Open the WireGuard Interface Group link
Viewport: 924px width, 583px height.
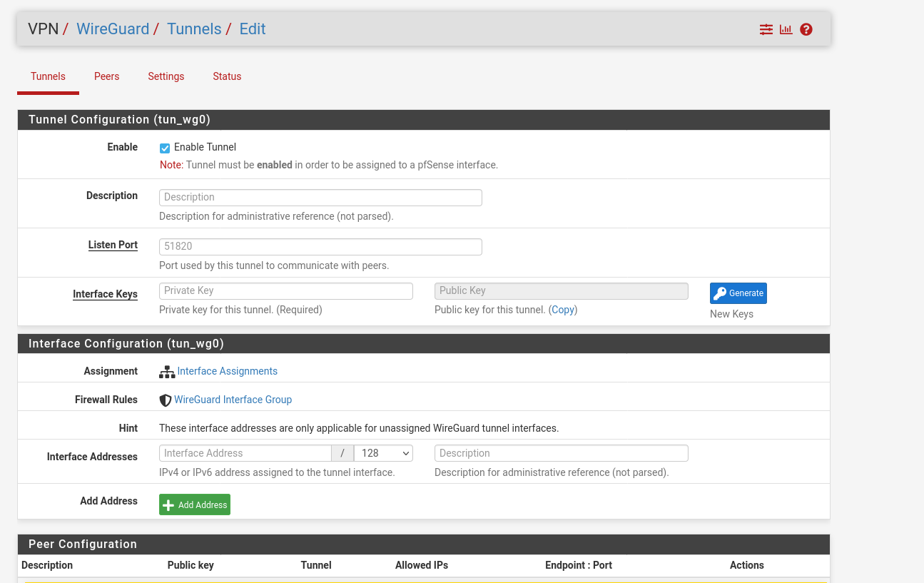[233, 400]
